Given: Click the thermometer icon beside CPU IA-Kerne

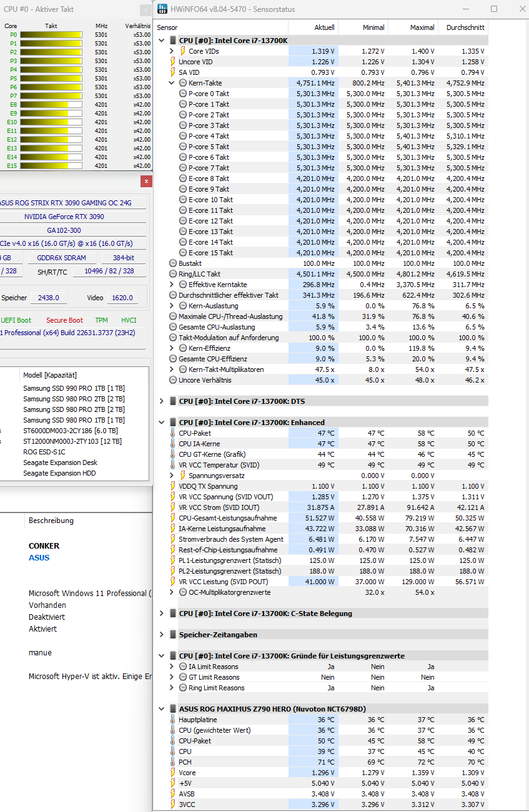Looking at the screenshot, I should point(173,444).
